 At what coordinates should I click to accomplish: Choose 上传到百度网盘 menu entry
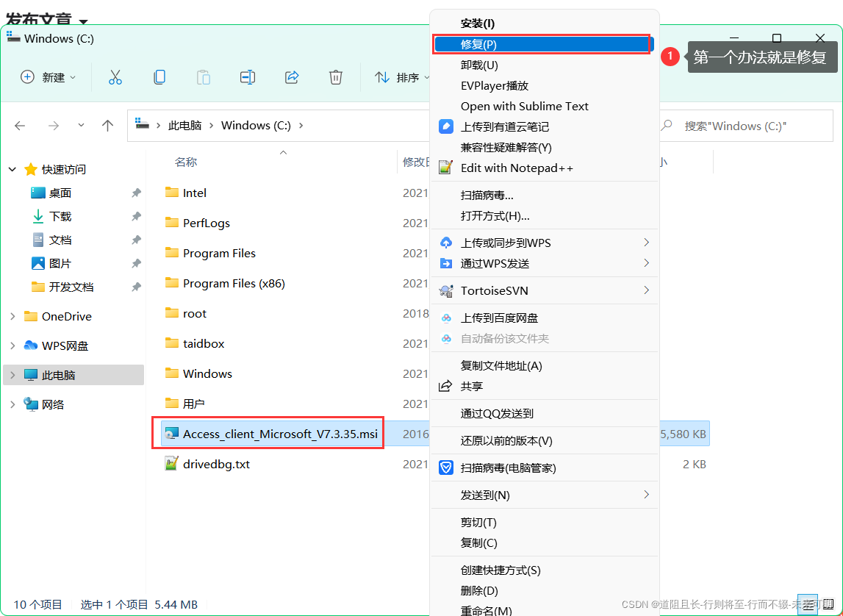[545, 318]
